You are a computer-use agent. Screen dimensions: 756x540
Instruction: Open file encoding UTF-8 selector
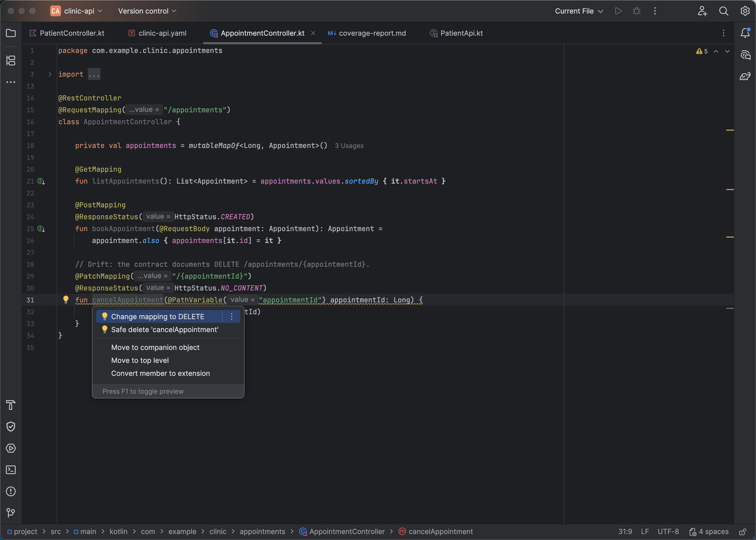[x=668, y=532]
